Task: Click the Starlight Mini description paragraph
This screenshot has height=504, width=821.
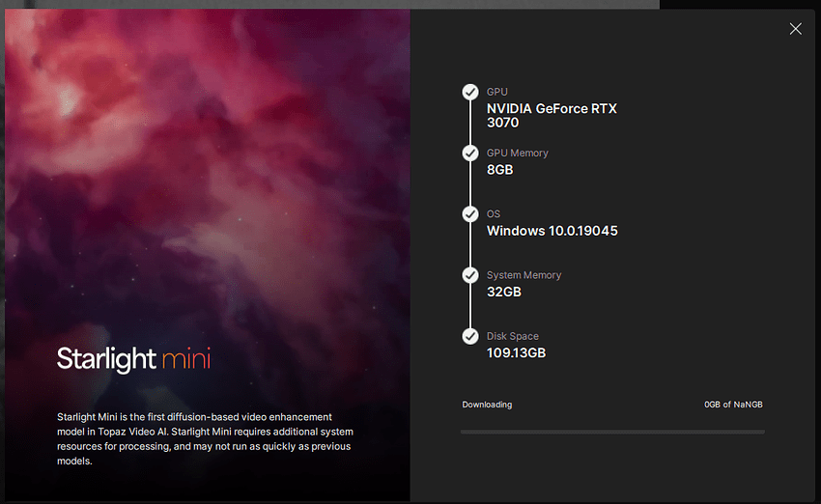Action: click(x=205, y=438)
